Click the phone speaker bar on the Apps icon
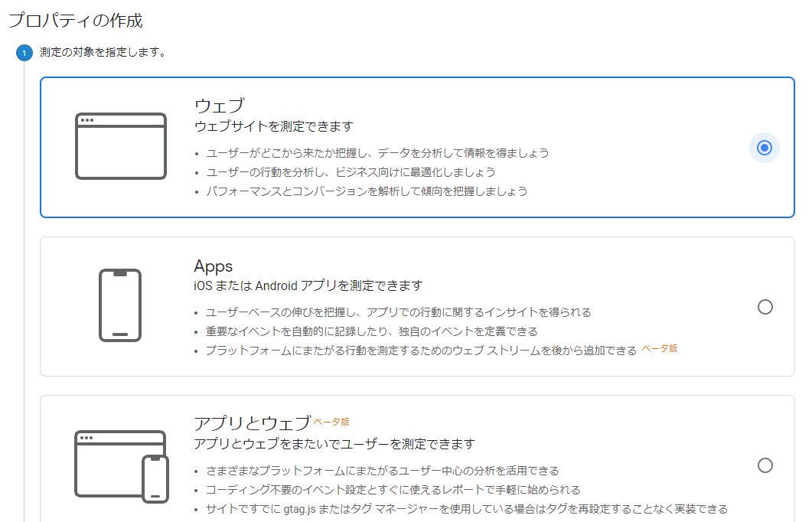The height and width of the screenshot is (522, 812). (x=120, y=272)
